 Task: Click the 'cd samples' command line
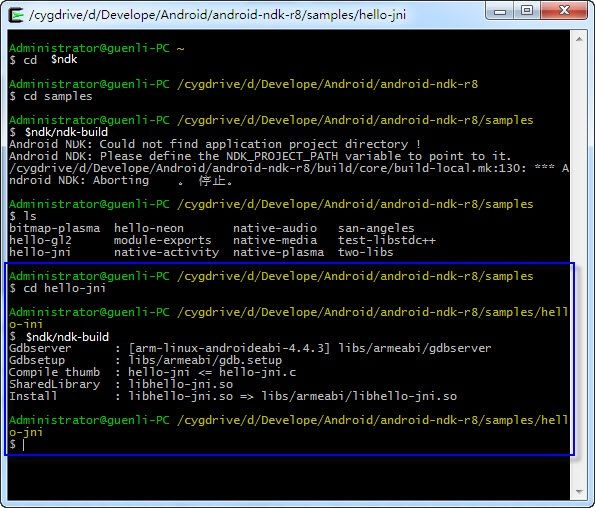50,96
